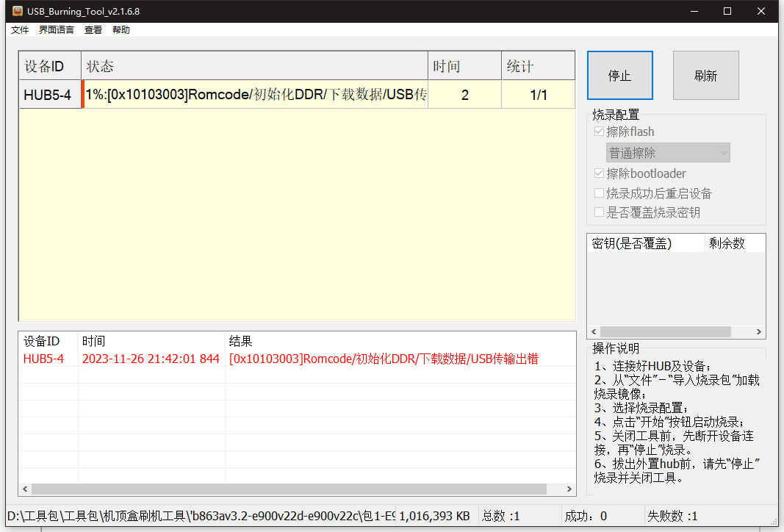Screen dimensions: 784x532
Task: Toggle the 擦除bootloader checkbox
Action: pyautogui.click(x=600, y=174)
